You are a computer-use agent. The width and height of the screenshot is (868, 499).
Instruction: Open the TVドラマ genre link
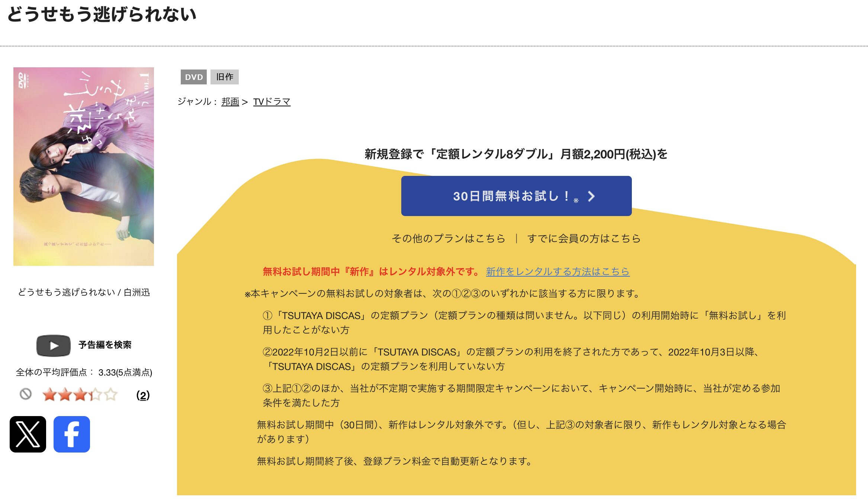(x=271, y=102)
